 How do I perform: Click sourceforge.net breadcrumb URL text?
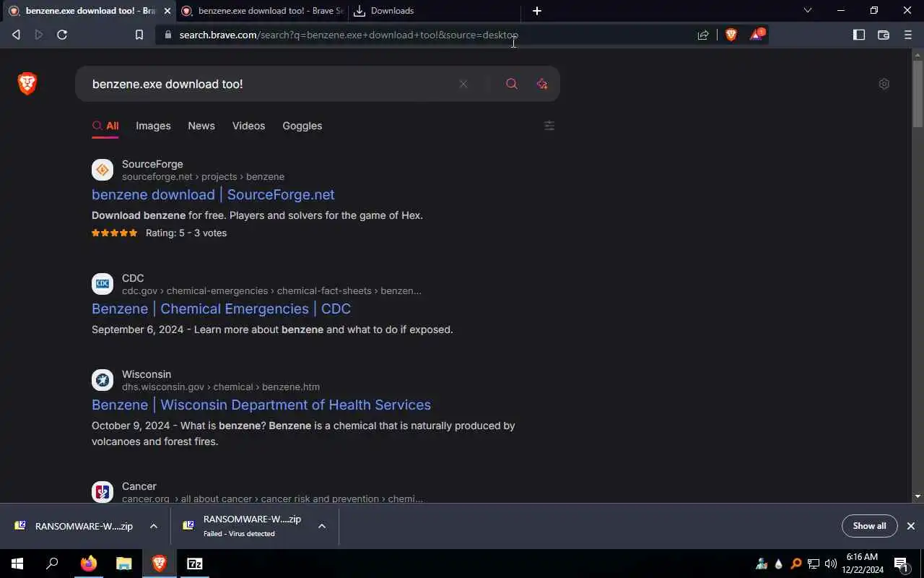(x=203, y=176)
